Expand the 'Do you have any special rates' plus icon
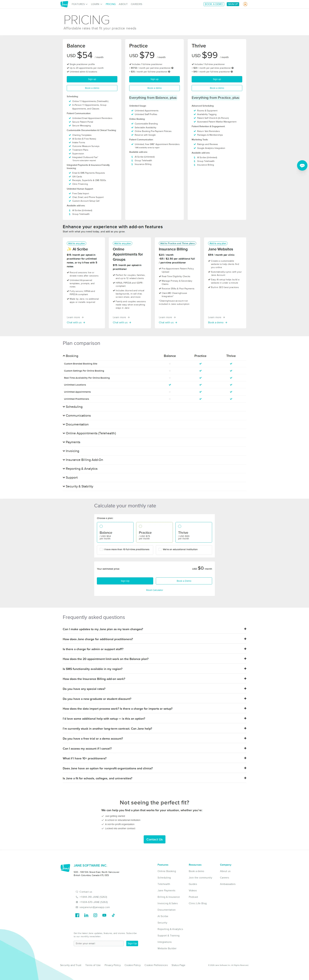This screenshot has height=980, width=309. tap(245, 689)
